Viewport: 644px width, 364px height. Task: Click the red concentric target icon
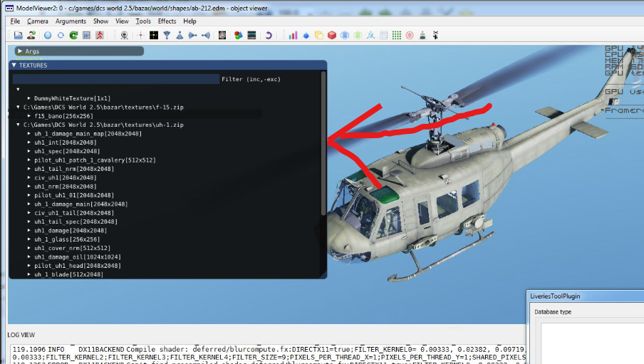[x=410, y=36]
